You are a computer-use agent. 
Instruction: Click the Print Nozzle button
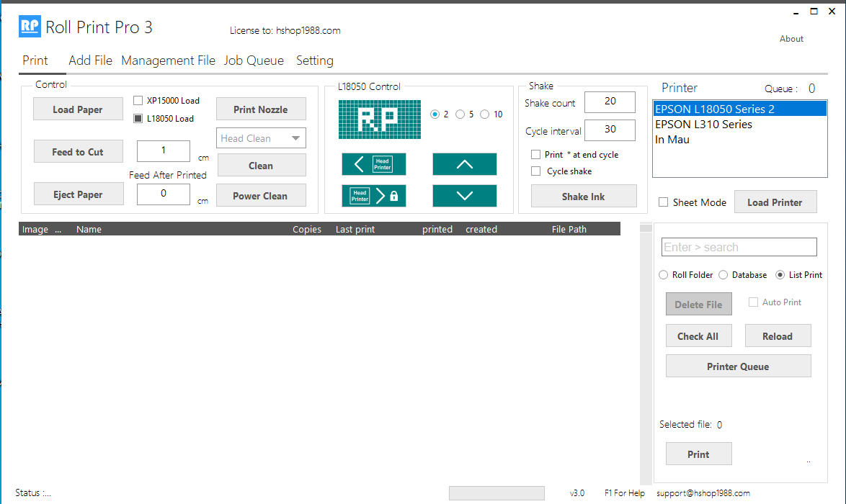pos(261,109)
